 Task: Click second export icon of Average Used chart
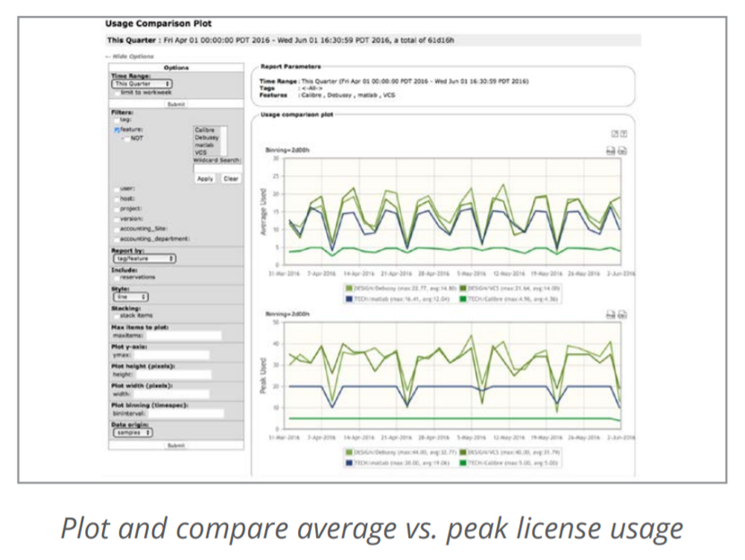click(622, 151)
